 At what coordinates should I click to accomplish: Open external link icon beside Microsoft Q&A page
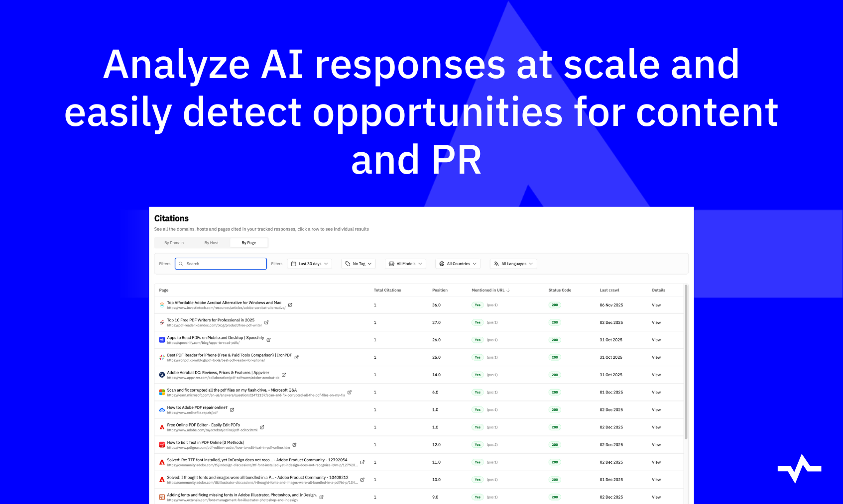[350, 392]
